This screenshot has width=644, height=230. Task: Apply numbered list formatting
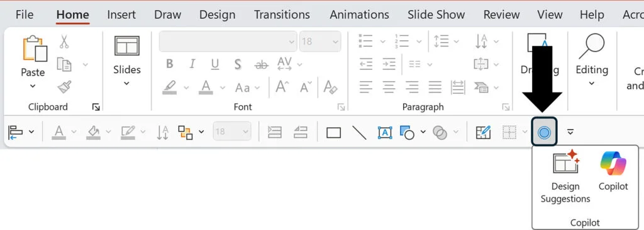[401, 41]
